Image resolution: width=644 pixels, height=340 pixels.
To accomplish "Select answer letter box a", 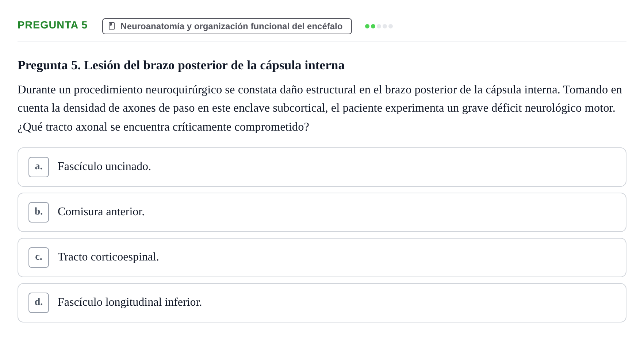I will pos(39,167).
